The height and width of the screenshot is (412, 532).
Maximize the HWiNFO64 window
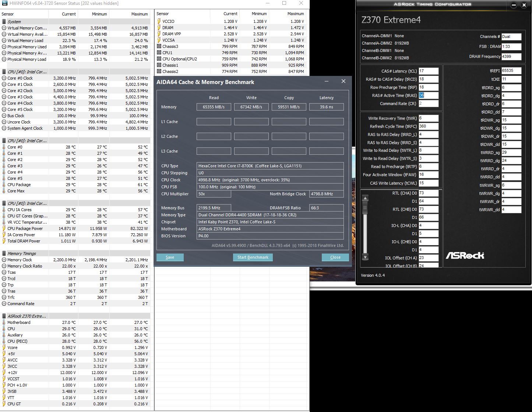(x=284, y=3)
